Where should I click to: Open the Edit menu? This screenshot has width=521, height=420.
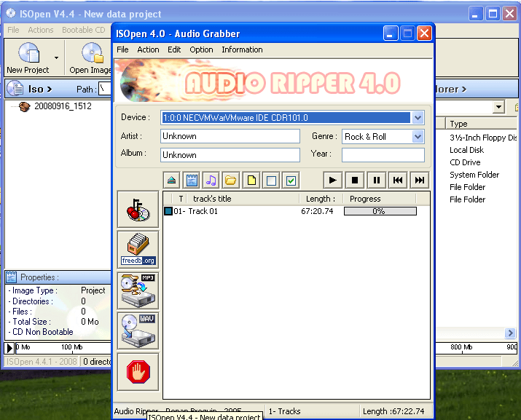click(174, 49)
